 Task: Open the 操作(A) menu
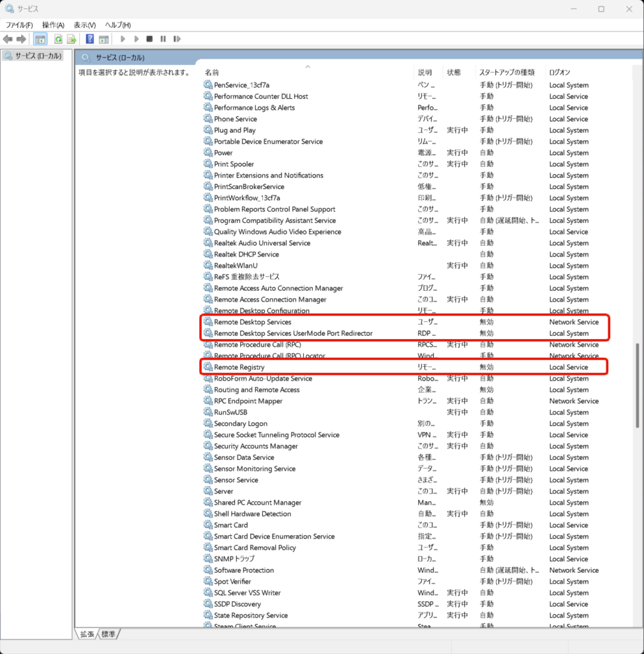(x=53, y=25)
